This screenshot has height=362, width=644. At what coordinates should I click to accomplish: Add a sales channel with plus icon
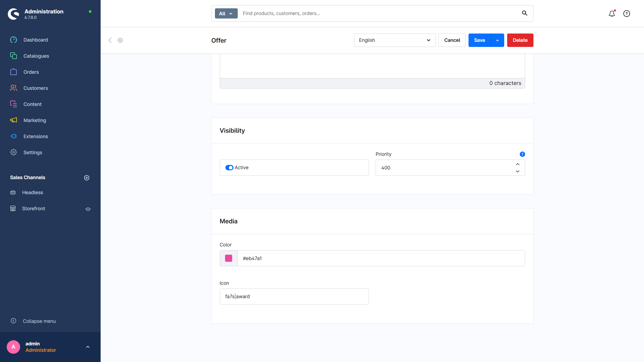coord(87,178)
